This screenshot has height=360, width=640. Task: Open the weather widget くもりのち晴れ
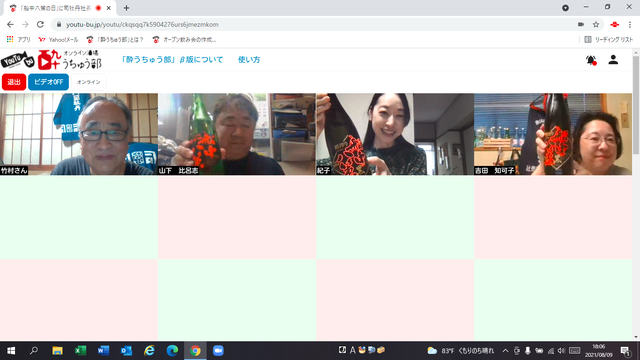460,351
